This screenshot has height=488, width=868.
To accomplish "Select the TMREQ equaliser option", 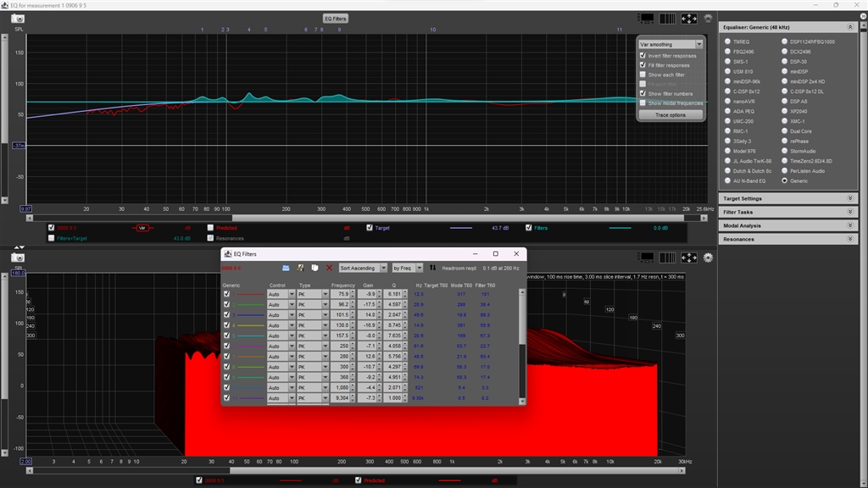I will (x=727, y=42).
